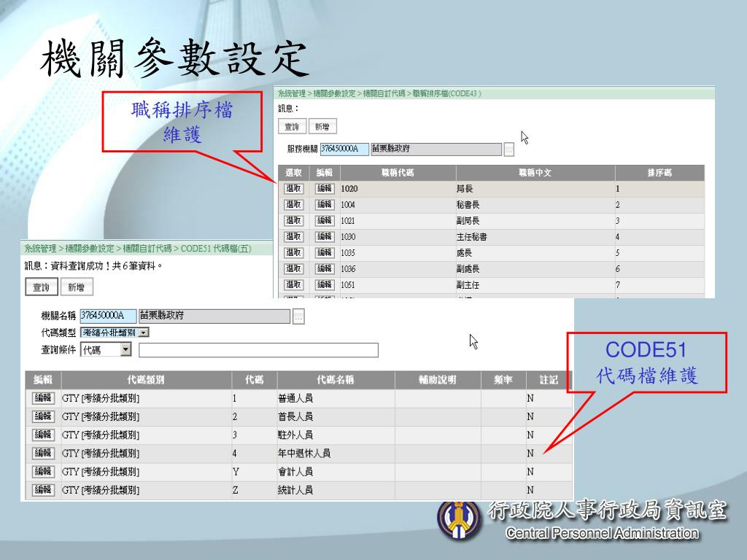Click 編輯 for row 副主任
747x560 pixels.
coord(325,285)
